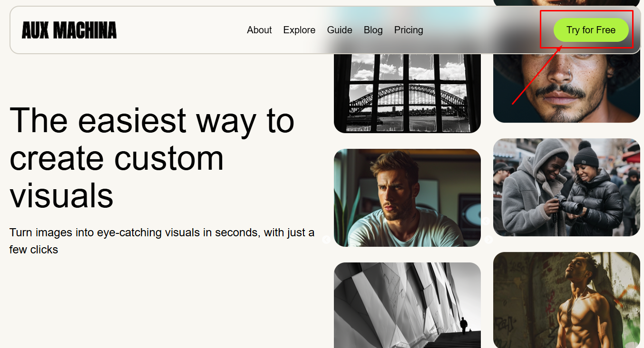Click the headline "The easiest way to create custom visuals"
644x348 pixels.
click(152, 157)
